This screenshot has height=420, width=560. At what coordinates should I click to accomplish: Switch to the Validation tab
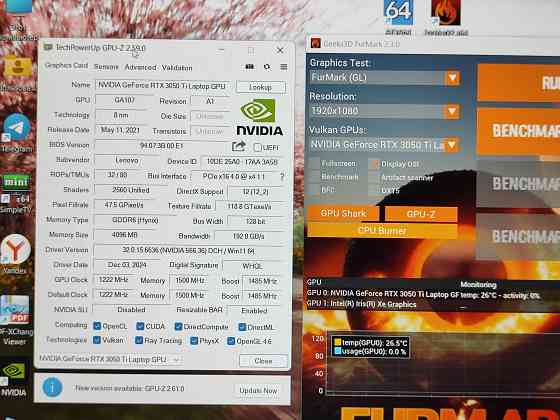click(x=177, y=68)
